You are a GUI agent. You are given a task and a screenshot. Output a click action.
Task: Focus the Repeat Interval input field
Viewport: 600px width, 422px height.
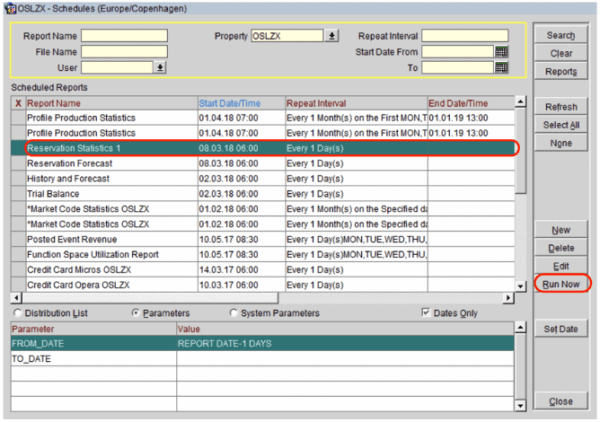point(465,36)
